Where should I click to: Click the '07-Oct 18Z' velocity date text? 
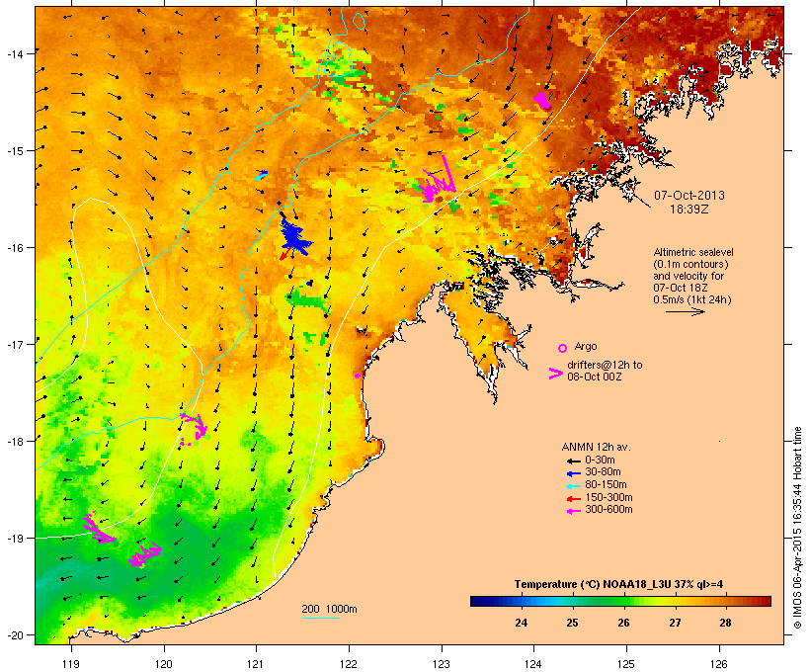[681, 288]
